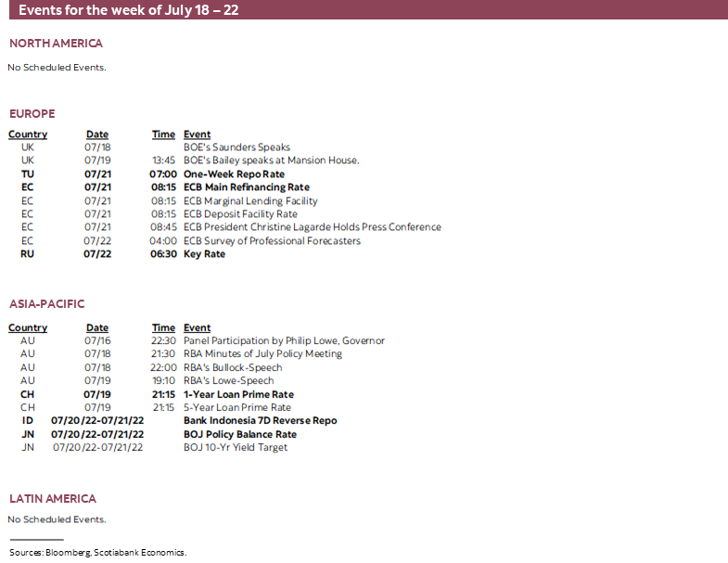
Task: Click the Event column header in Europe table
Action: click(197, 134)
